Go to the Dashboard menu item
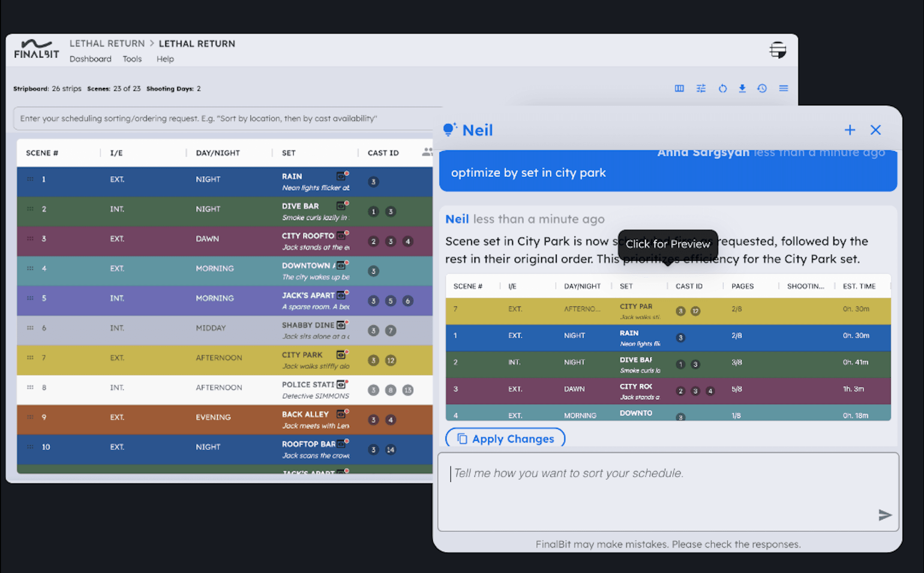924x573 pixels. coord(90,59)
